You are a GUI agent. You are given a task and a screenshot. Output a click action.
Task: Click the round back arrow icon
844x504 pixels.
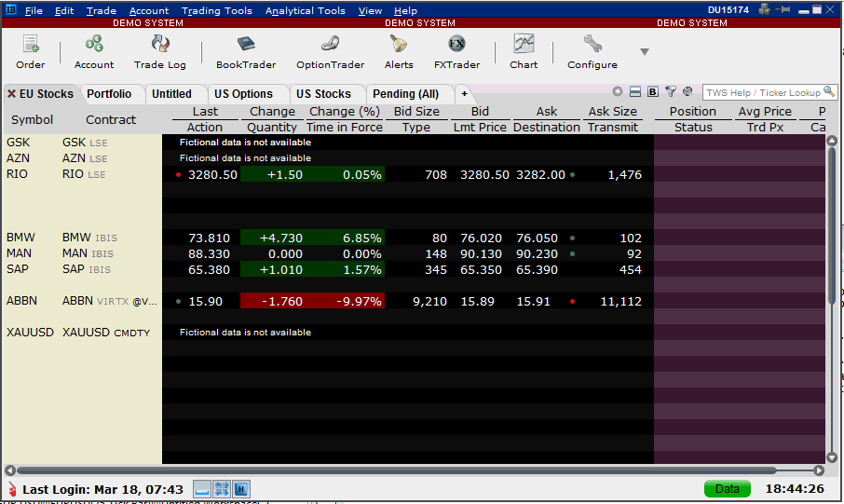(x=618, y=91)
